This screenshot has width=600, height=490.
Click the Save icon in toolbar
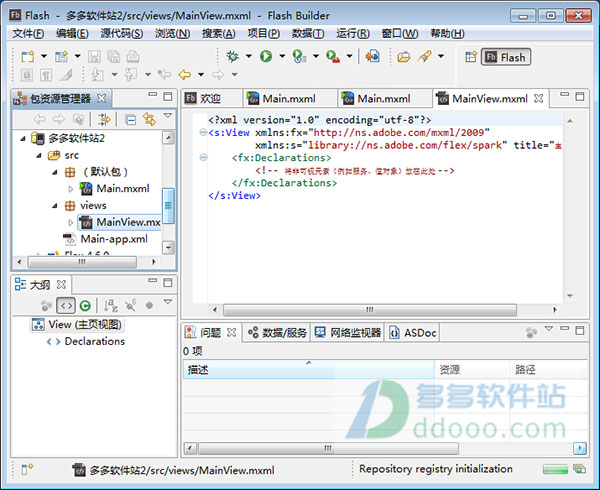click(x=94, y=57)
